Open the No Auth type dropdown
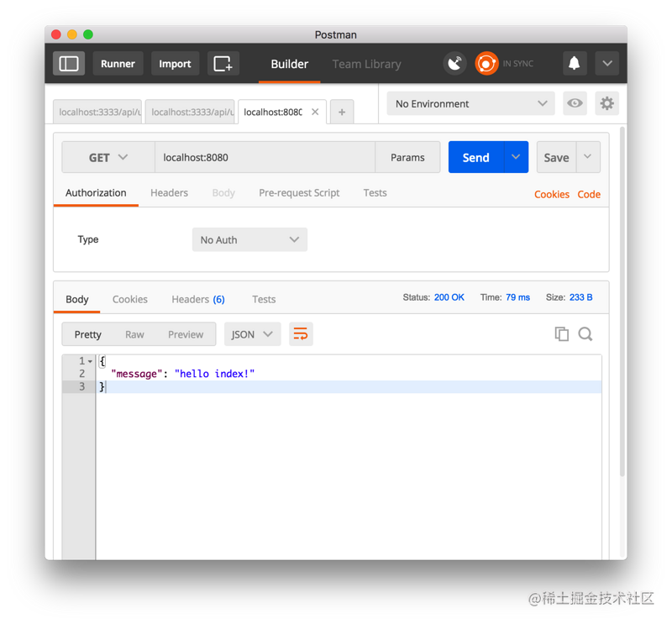Screen dimensions: 672x624 click(249, 239)
